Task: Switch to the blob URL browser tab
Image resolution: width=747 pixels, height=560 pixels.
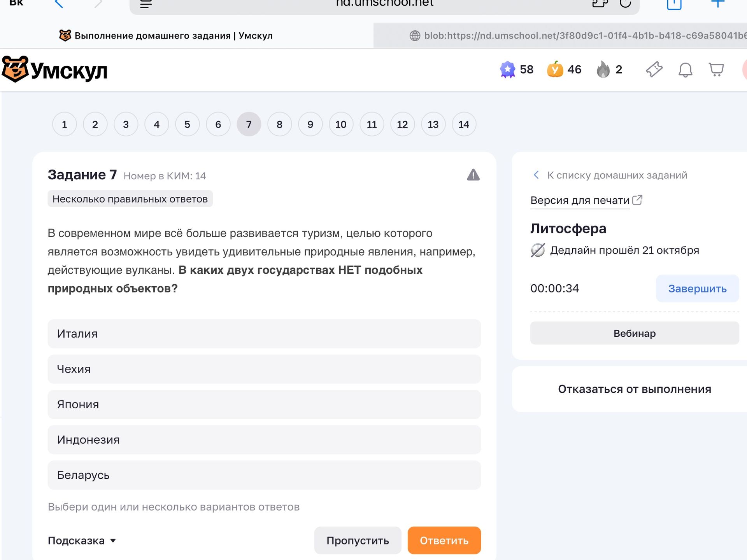Action: (x=560, y=36)
